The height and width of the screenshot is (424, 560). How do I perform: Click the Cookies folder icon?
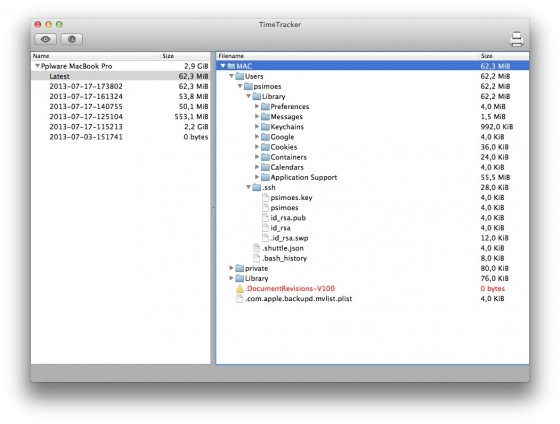coord(265,147)
